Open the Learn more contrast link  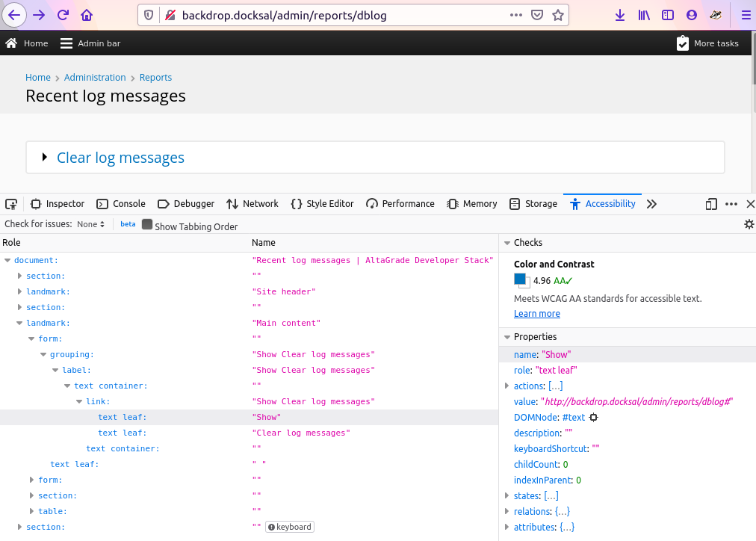pos(537,314)
